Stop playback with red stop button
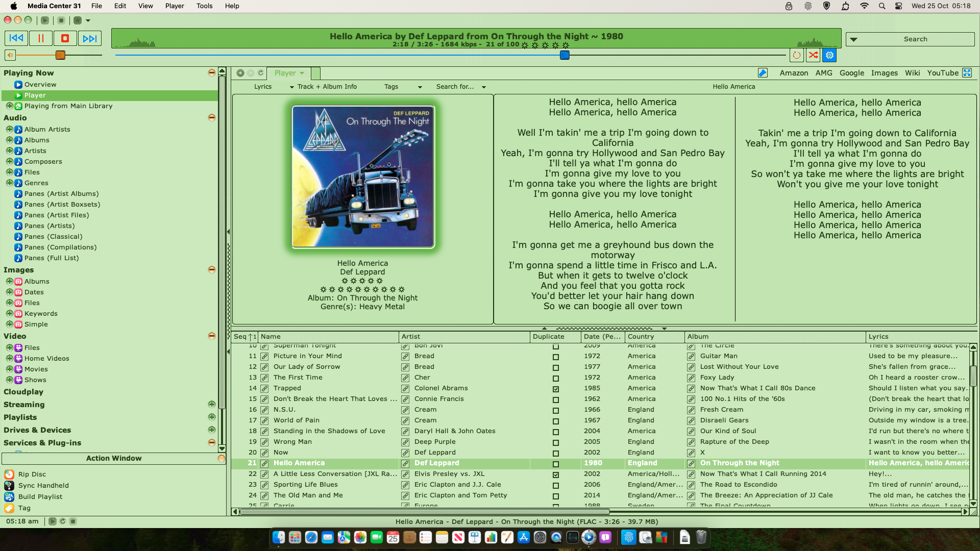The image size is (980, 551). click(x=65, y=38)
